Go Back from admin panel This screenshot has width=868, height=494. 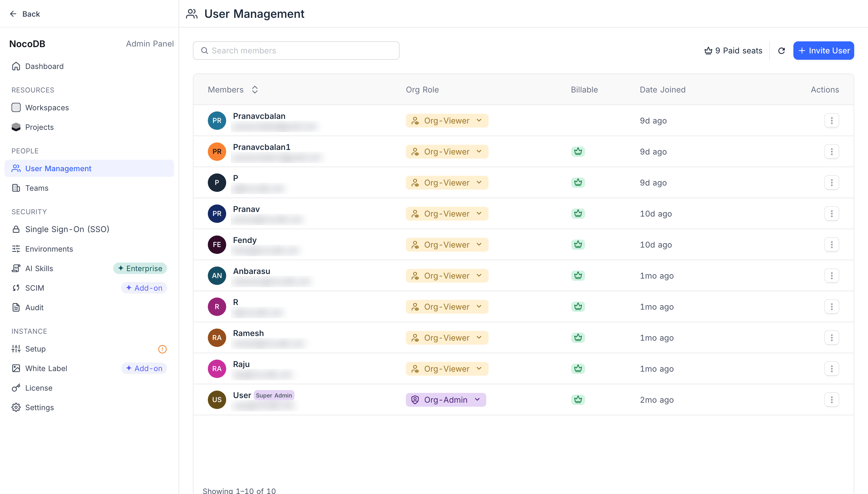coord(25,14)
